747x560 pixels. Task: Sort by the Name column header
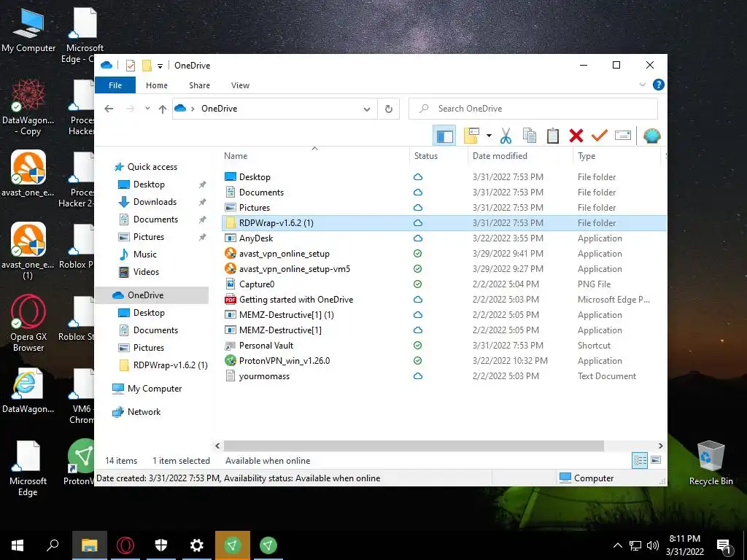[x=315, y=156]
